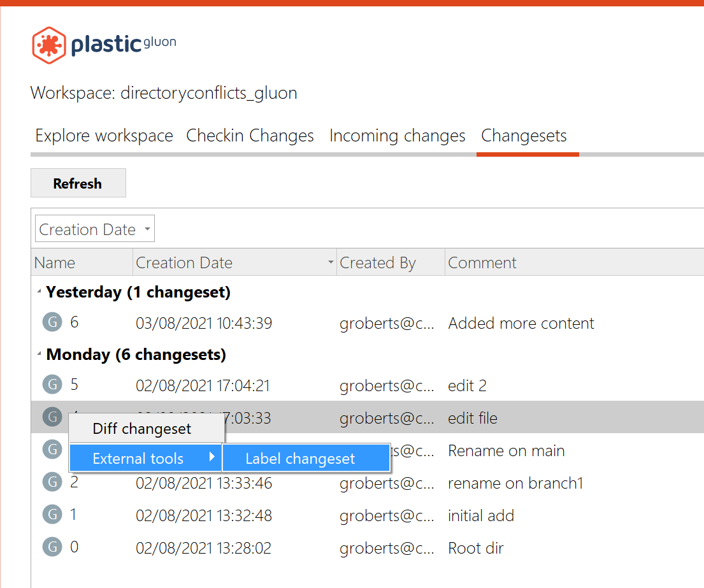
Task: Switch to the Explore workspace tab
Action: [x=104, y=136]
